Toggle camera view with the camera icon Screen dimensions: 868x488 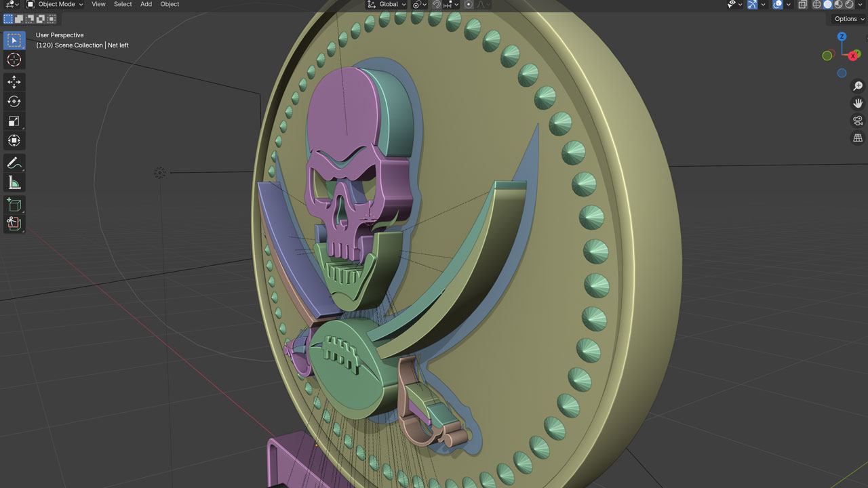tap(858, 121)
